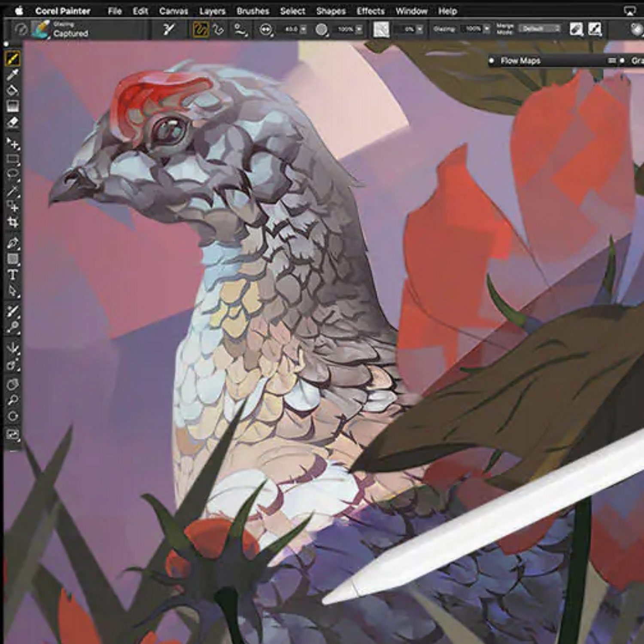Select the Eraser tool

pos(12,122)
